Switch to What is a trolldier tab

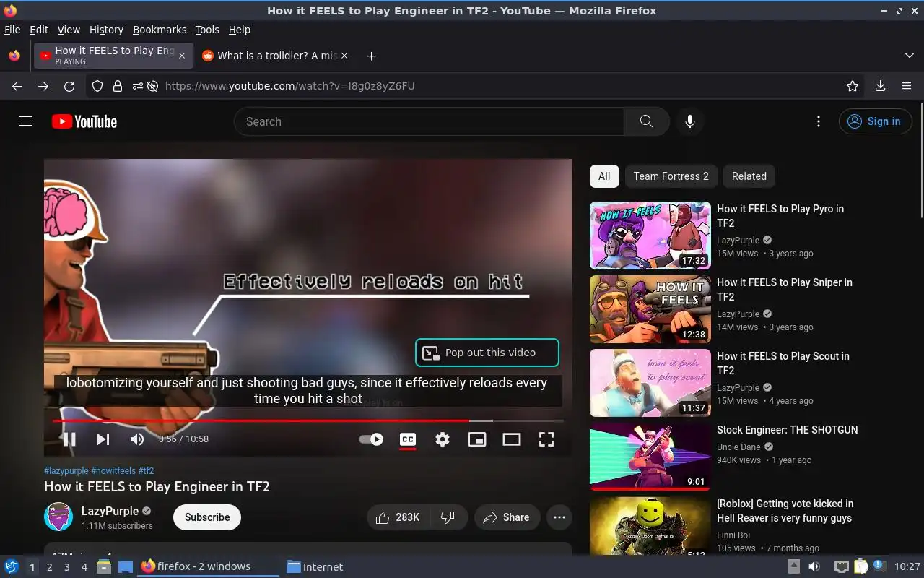pyautogui.click(x=274, y=56)
